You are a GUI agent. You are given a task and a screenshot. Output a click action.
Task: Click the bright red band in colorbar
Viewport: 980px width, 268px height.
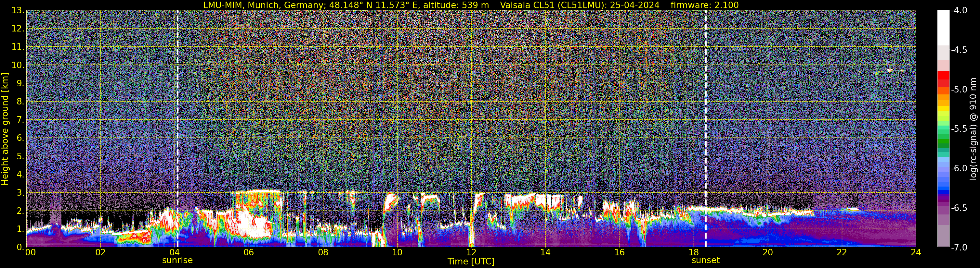click(943, 75)
